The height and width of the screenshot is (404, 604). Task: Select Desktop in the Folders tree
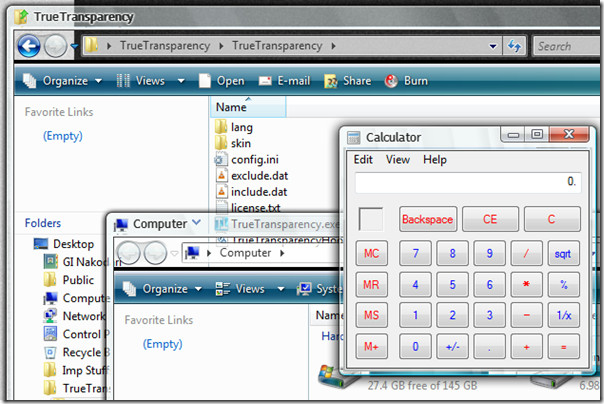(x=64, y=244)
